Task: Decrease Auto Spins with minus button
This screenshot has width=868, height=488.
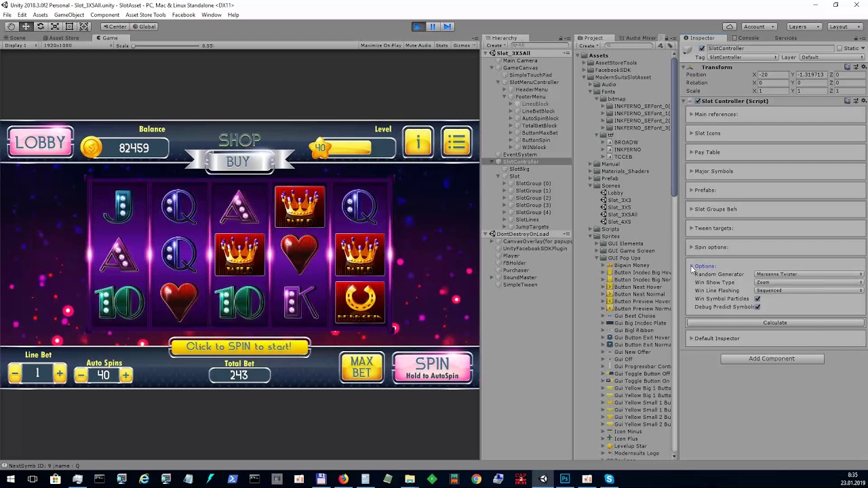Action: coord(81,375)
